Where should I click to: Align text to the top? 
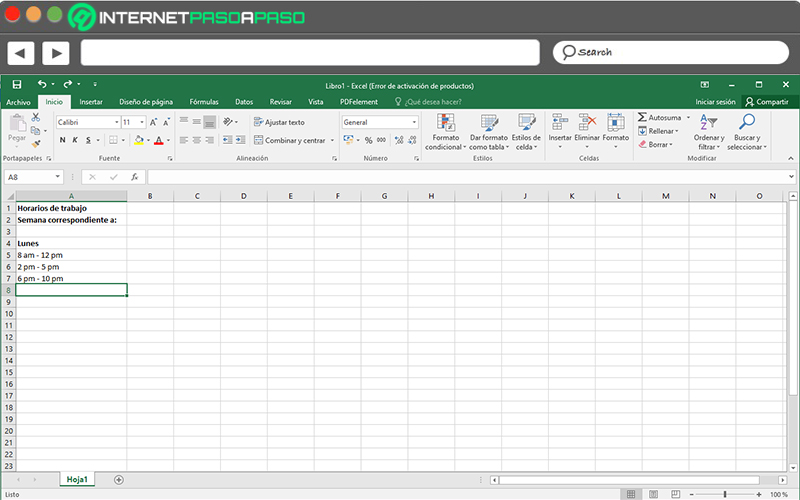(184, 121)
